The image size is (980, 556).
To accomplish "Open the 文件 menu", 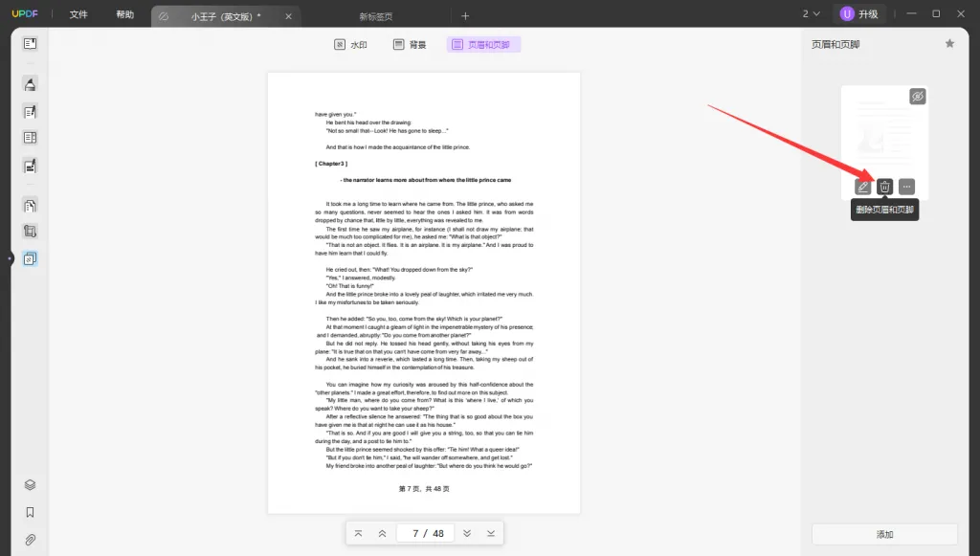I will click(x=78, y=14).
